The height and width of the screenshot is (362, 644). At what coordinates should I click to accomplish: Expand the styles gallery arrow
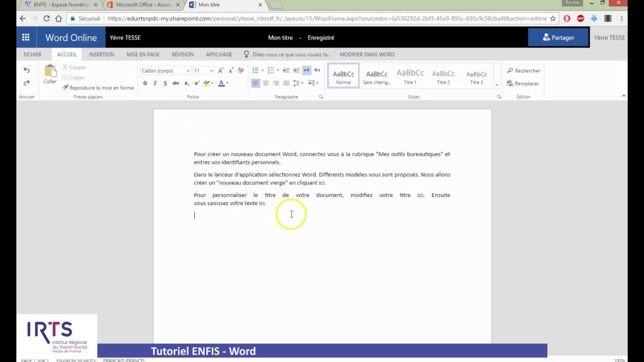click(497, 84)
